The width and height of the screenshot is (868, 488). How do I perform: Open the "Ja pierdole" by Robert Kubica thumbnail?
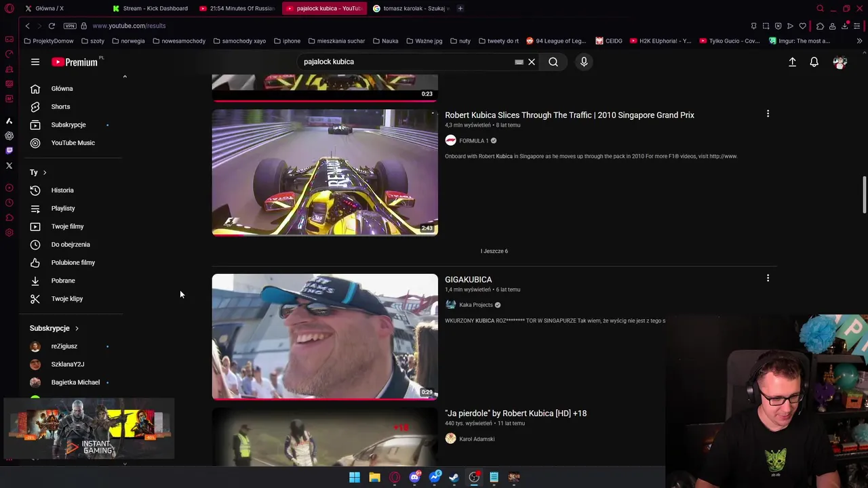325,437
